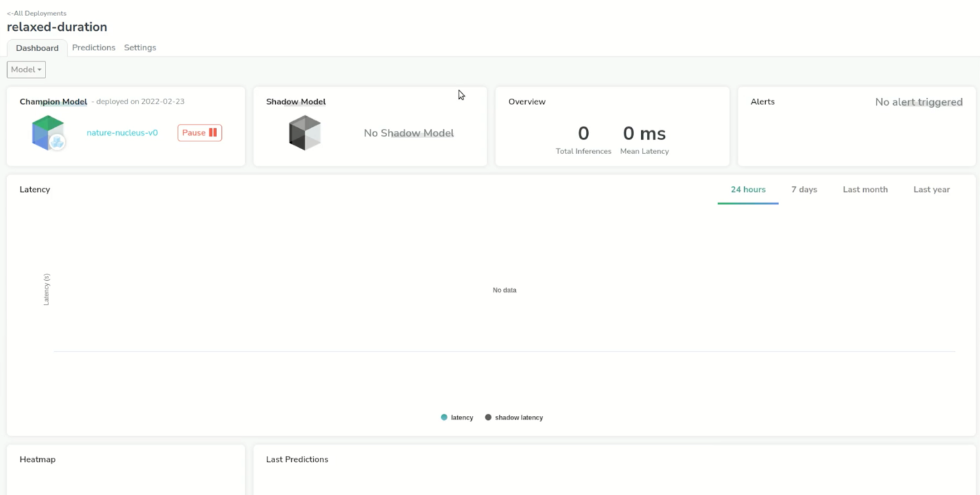
Task: Click the Mean Latency value
Action: click(645, 133)
